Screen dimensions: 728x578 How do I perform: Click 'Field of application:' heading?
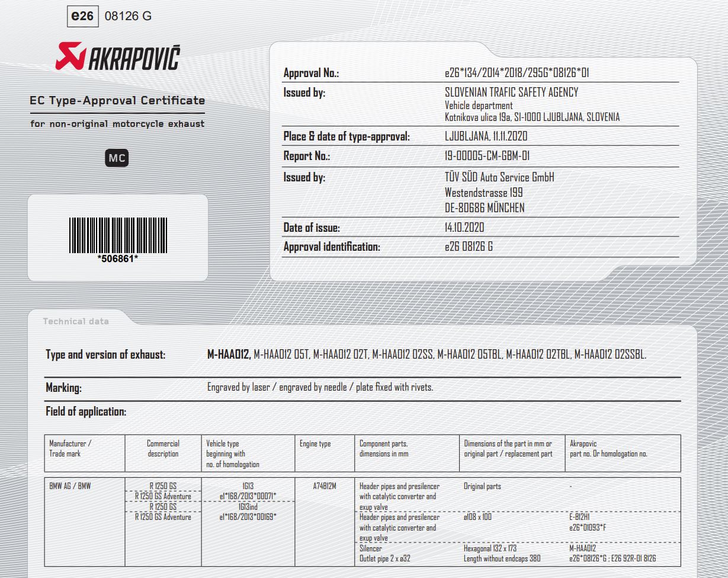(x=86, y=411)
